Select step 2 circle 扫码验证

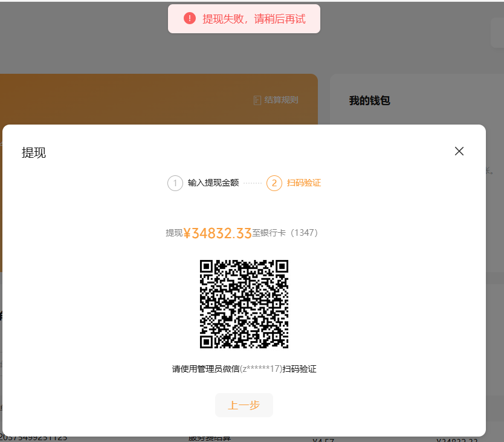coord(274,183)
